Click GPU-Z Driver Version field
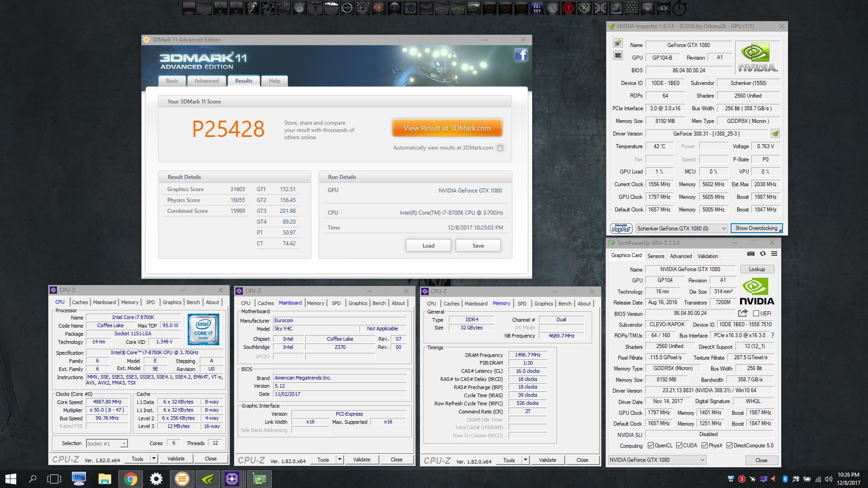868x488 pixels. 708,390
